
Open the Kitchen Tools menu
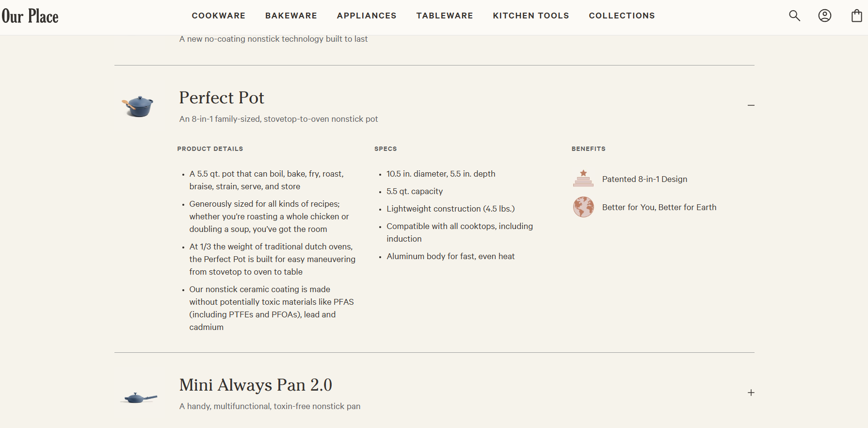(531, 16)
